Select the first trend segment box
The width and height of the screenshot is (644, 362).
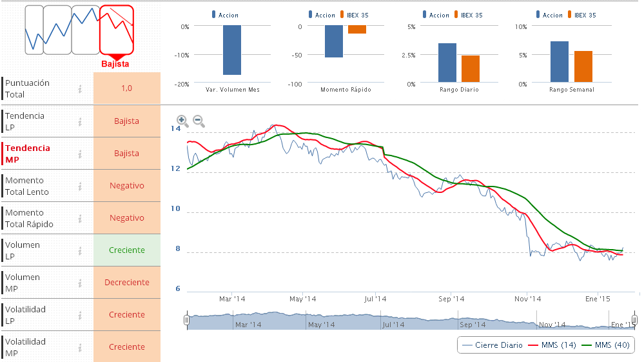[x=34, y=30]
